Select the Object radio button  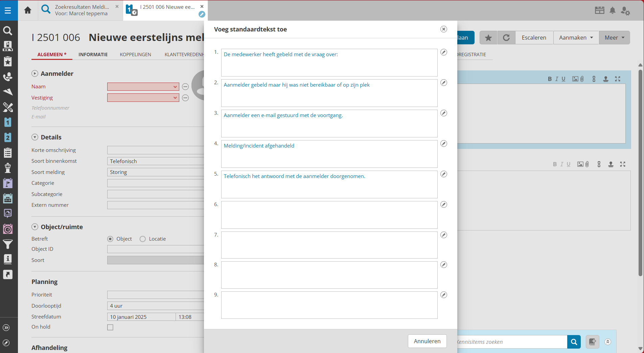(x=110, y=239)
